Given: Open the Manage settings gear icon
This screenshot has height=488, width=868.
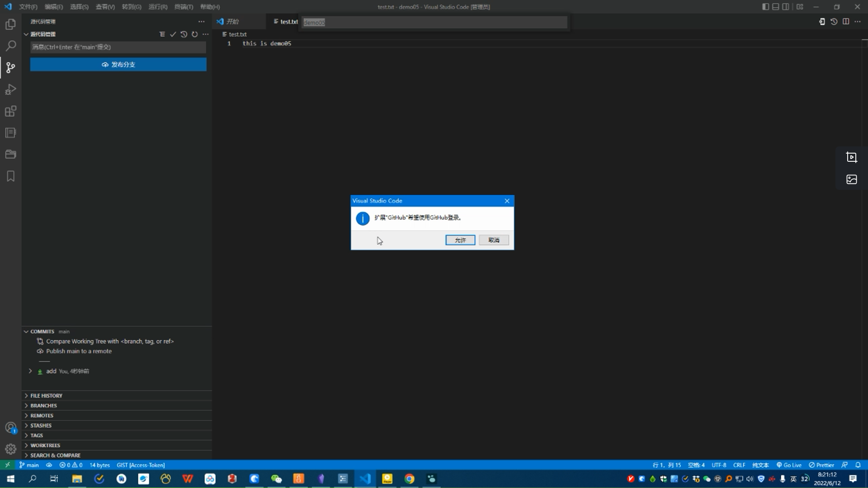Looking at the screenshot, I should pyautogui.click(x=10, y=449).
